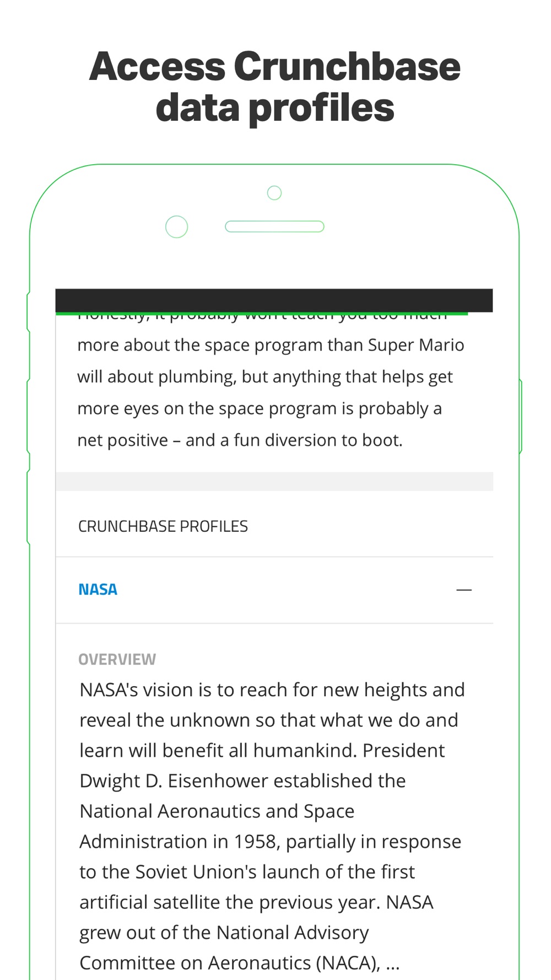Image resolution: width=551 pixels, height=980 pixels.
Task: Click the phone's power button on right edge
Action: coord(520,416)
